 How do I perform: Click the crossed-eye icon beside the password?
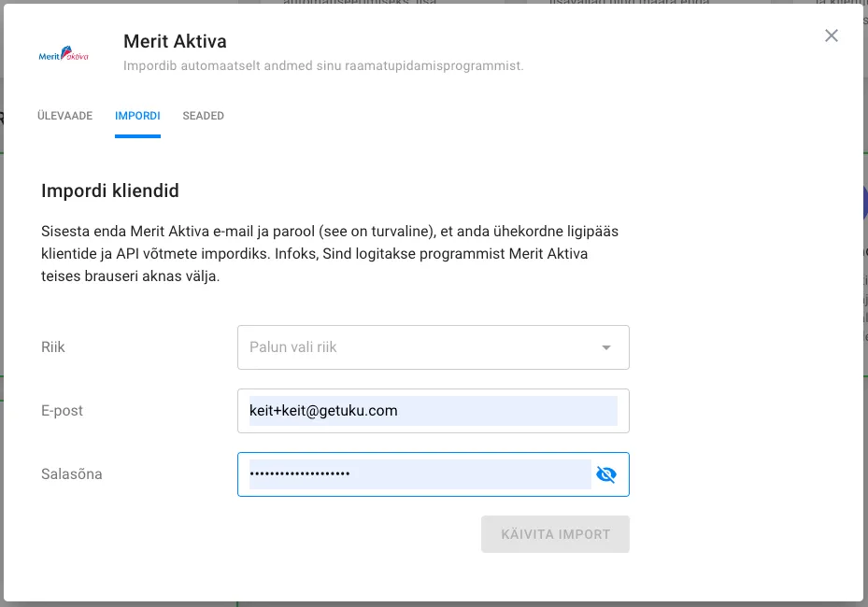(607, 474)
